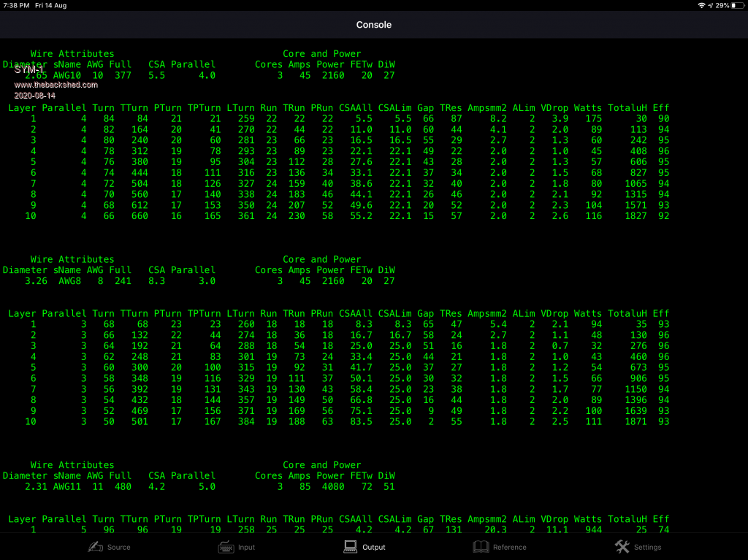Go to the Settings tab label
The width and height of the screenshot is (748, 560).
pyautogui.click(x=647, y=547)
